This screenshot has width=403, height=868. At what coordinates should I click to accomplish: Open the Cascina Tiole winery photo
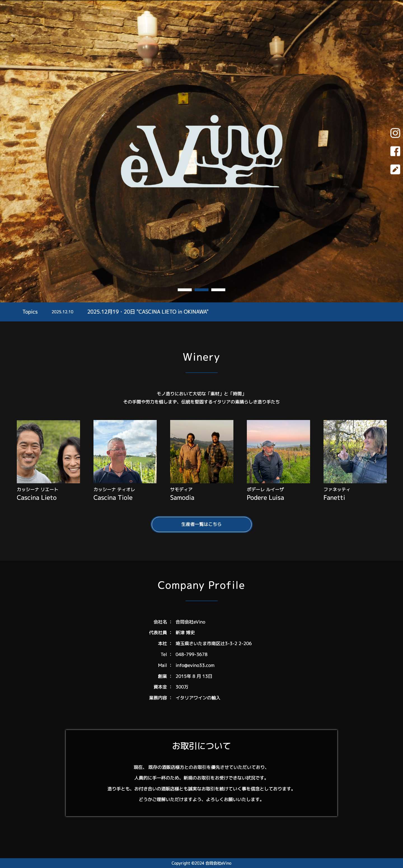click(125, 452)
